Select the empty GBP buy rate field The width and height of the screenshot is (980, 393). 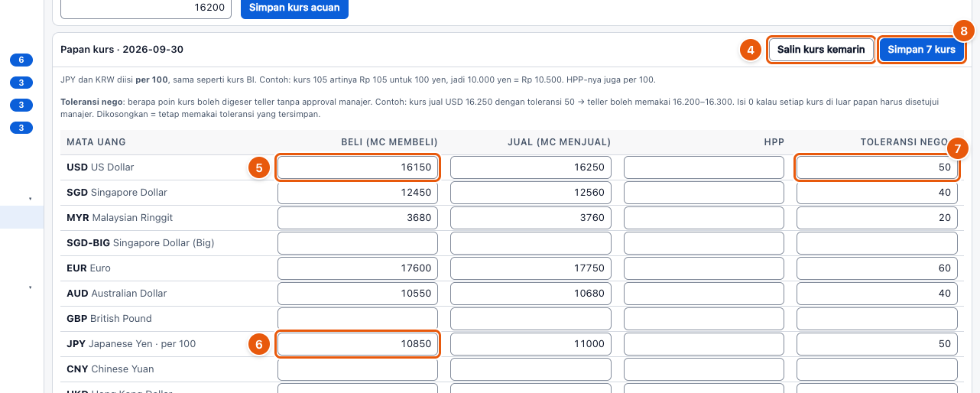(358, 319)
